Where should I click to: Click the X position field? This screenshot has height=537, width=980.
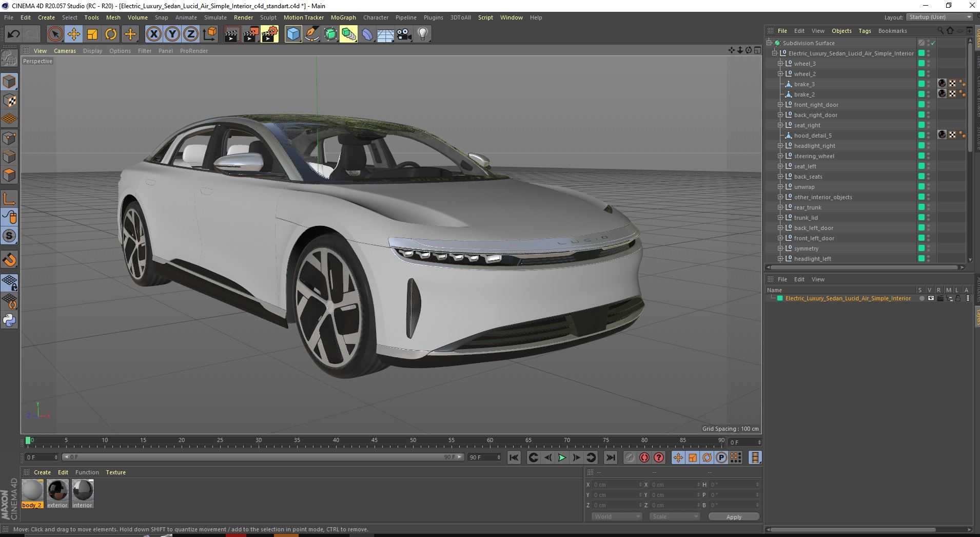617,485
